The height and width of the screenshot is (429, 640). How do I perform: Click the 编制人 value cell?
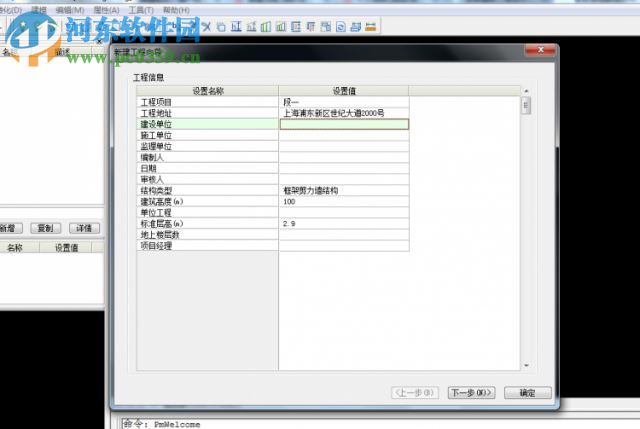[x=344, y=157]
